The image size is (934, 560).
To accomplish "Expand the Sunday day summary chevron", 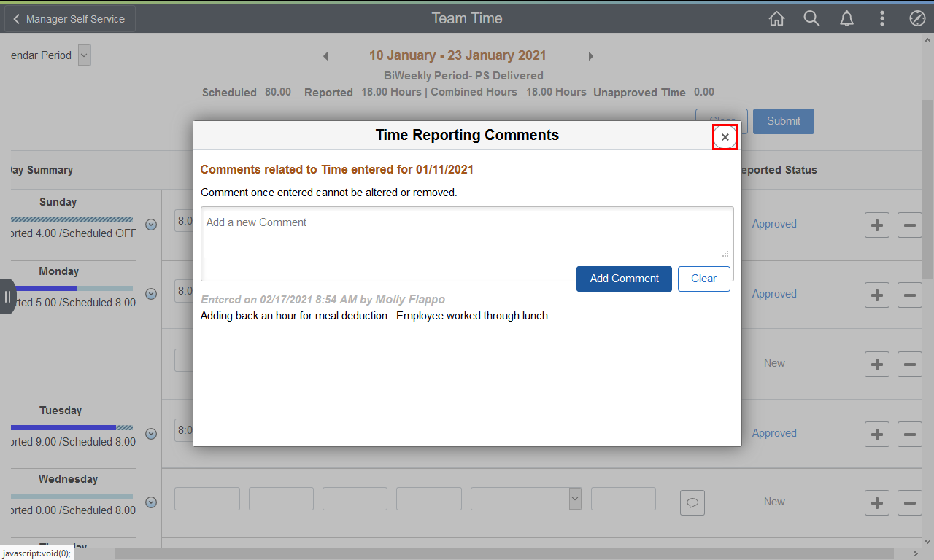I will pos(151,225).
